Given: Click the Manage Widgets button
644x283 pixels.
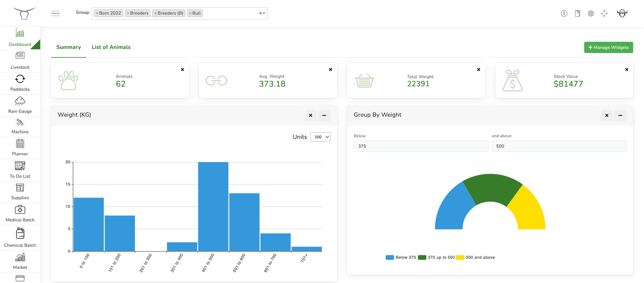Looking at the screenshot, I should [x=608, y=47].
